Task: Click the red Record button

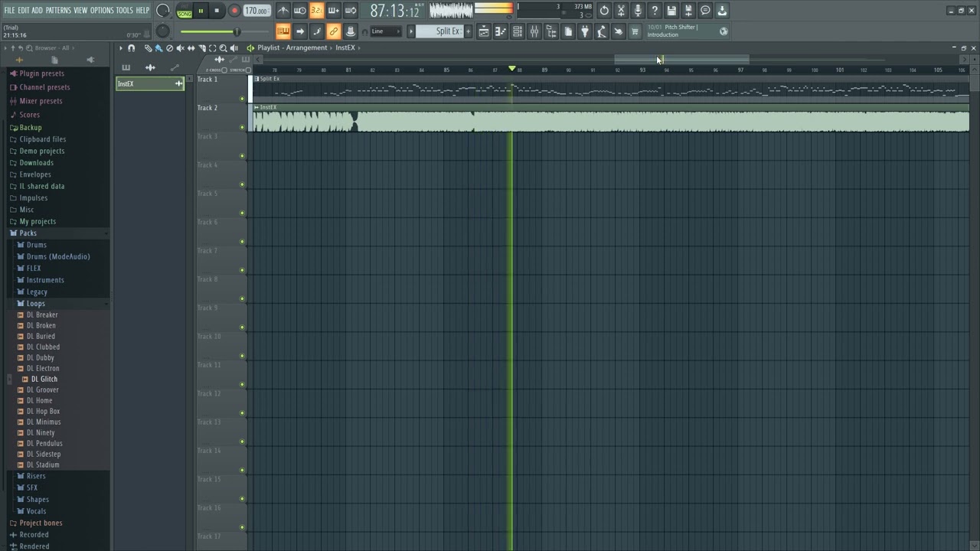Action: (234, 11)
